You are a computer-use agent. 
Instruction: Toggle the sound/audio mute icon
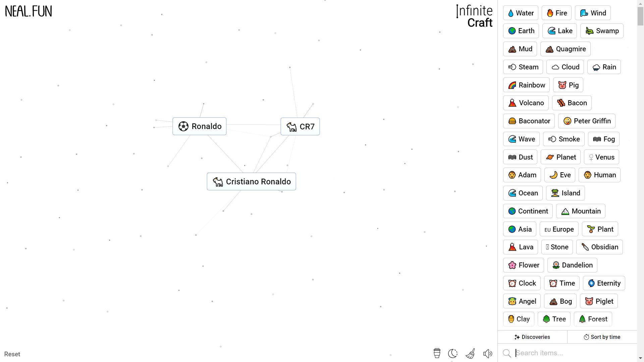click(x=487, y=354)
